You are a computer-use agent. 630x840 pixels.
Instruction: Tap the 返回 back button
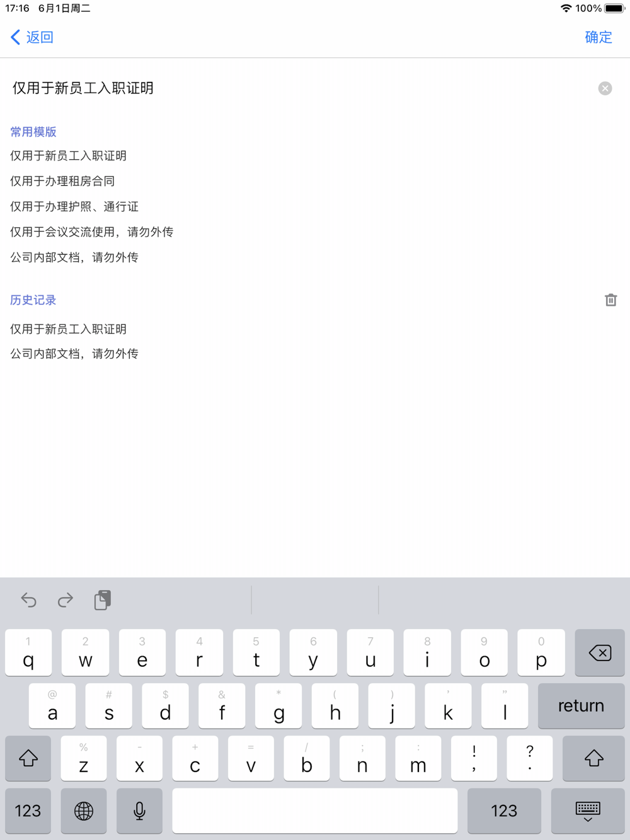(x=32, y=37)
